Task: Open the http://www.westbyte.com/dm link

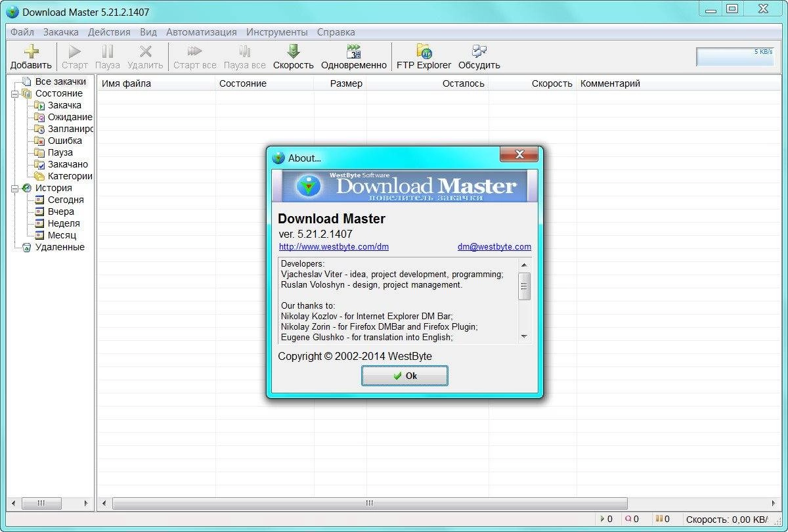Action: pyautogui.click(x=334, y=247)
